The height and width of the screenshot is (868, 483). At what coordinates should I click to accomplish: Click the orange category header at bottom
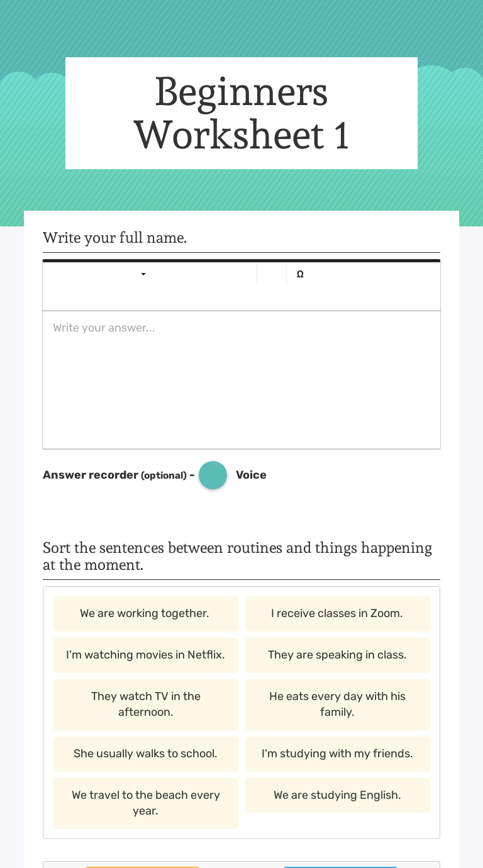coord(142,867)
